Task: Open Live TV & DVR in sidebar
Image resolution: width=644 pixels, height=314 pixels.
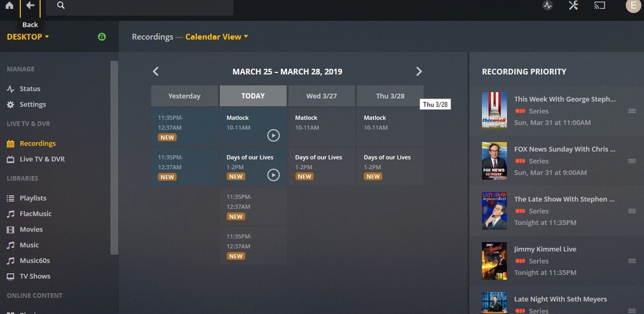Action: pyautogui.click(x=42, y=159)
